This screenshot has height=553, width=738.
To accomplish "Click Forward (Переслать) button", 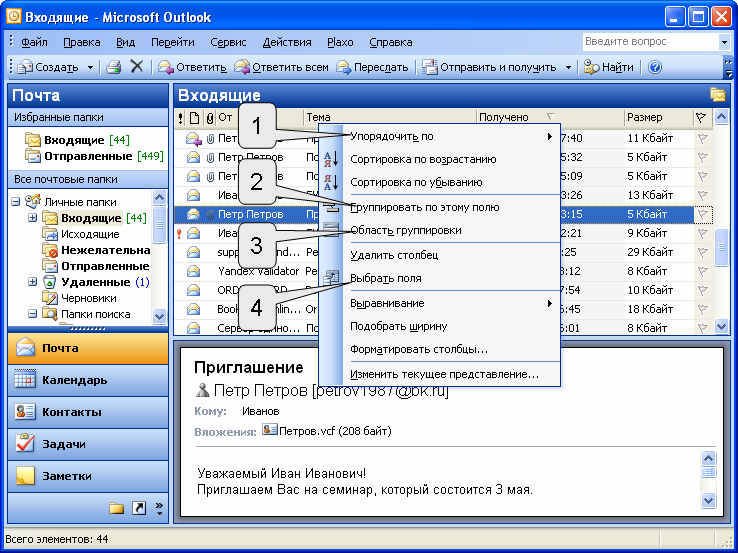I will pyautogui.click(x=372, y=67).
